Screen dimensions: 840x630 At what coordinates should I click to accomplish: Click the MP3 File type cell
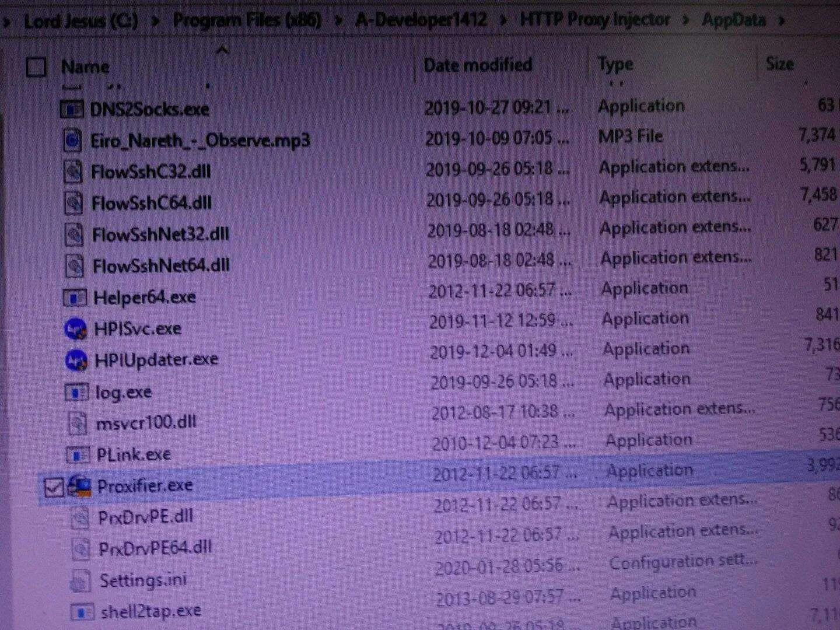[x=631, y=136]
